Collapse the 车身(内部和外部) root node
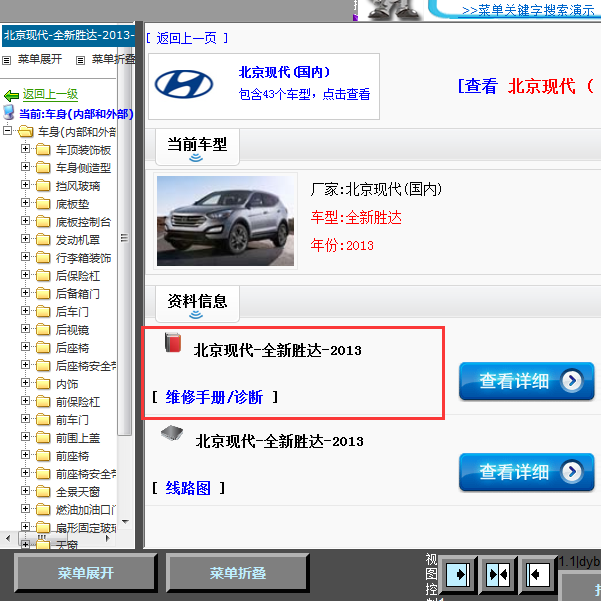 [x=7, y=130]
